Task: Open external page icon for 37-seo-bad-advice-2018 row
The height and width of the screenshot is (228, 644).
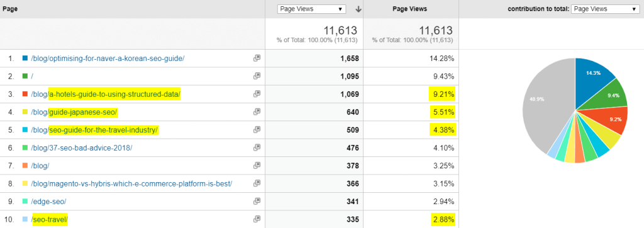Action: [x=257, y=148]
